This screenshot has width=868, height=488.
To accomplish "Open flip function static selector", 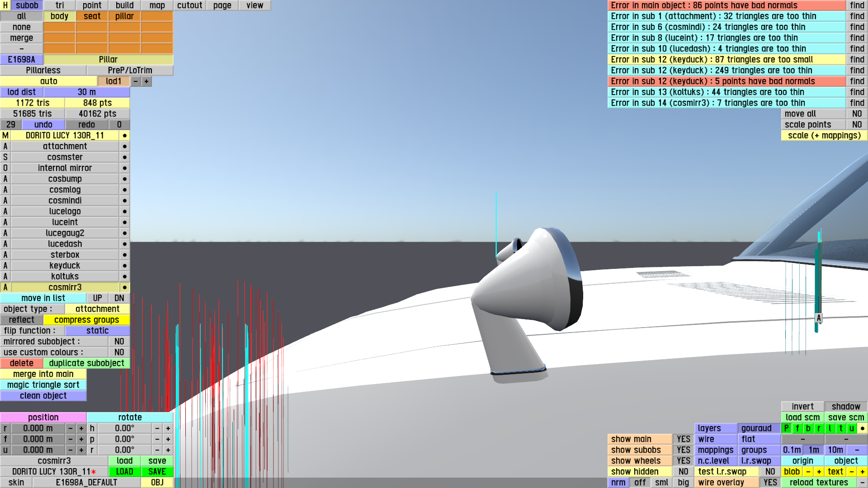I will 97,331.
